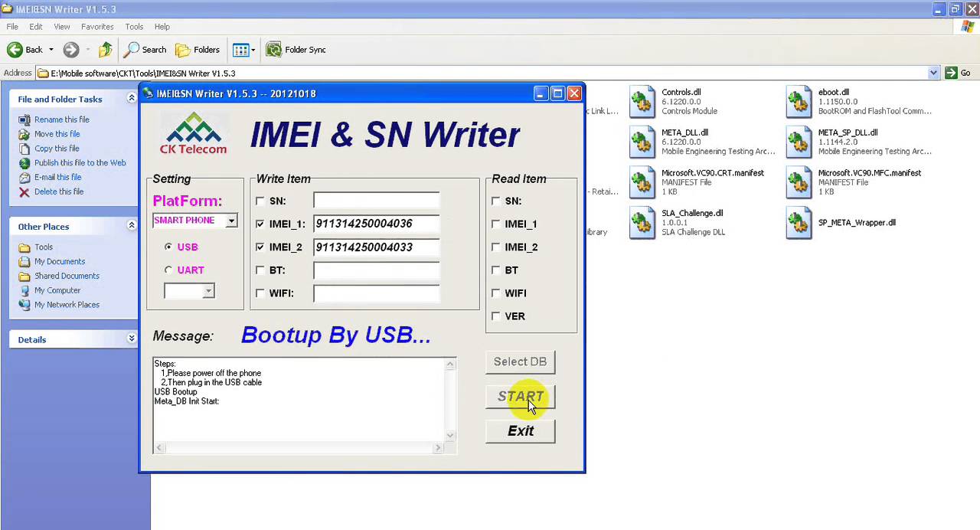
Task: Open My Computer in Other Places
Action: tap(57, 290)
